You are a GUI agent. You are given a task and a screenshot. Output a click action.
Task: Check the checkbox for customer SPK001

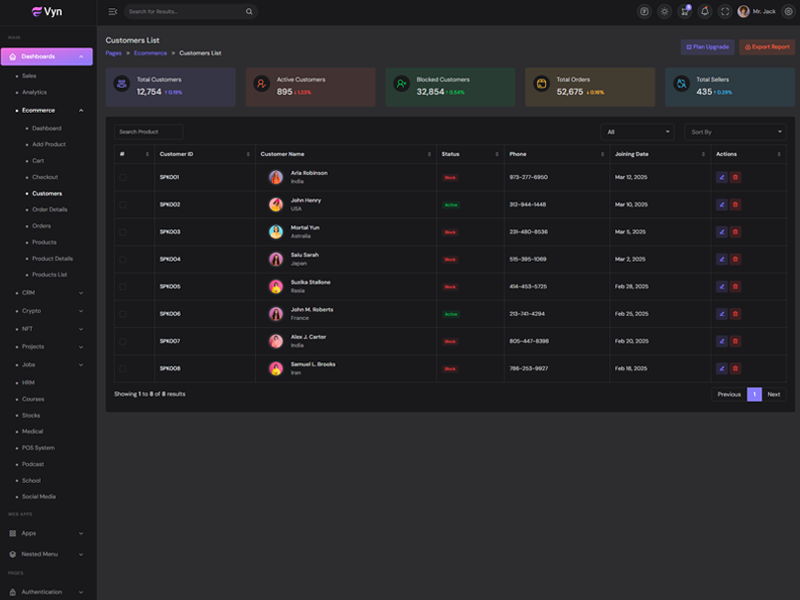pos(122,177)
